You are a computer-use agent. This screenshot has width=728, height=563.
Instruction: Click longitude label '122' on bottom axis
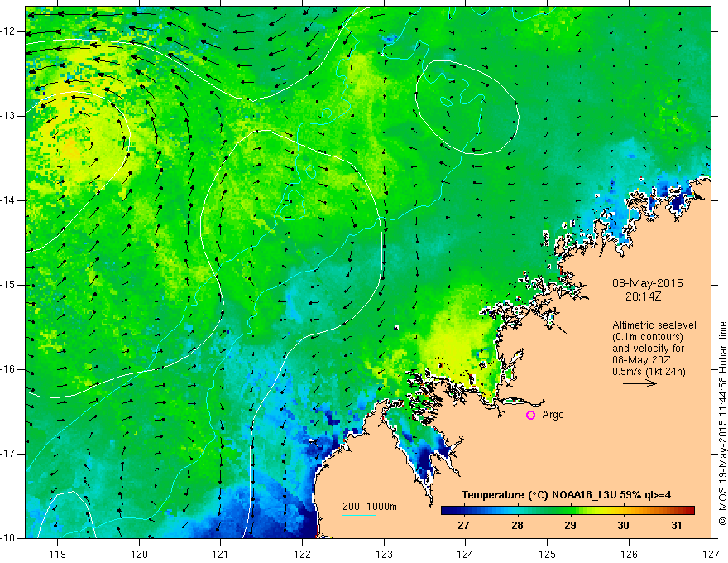(302, 554)
